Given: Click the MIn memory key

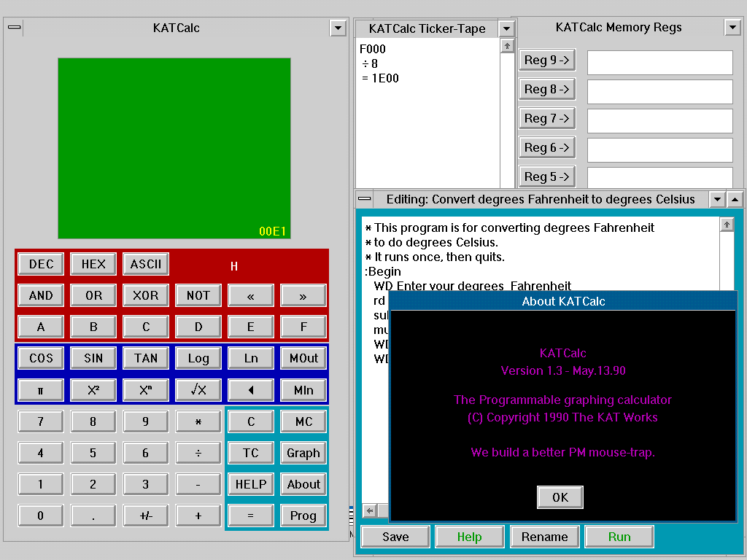Looking at the screenshot, I should tap(303, 391).
